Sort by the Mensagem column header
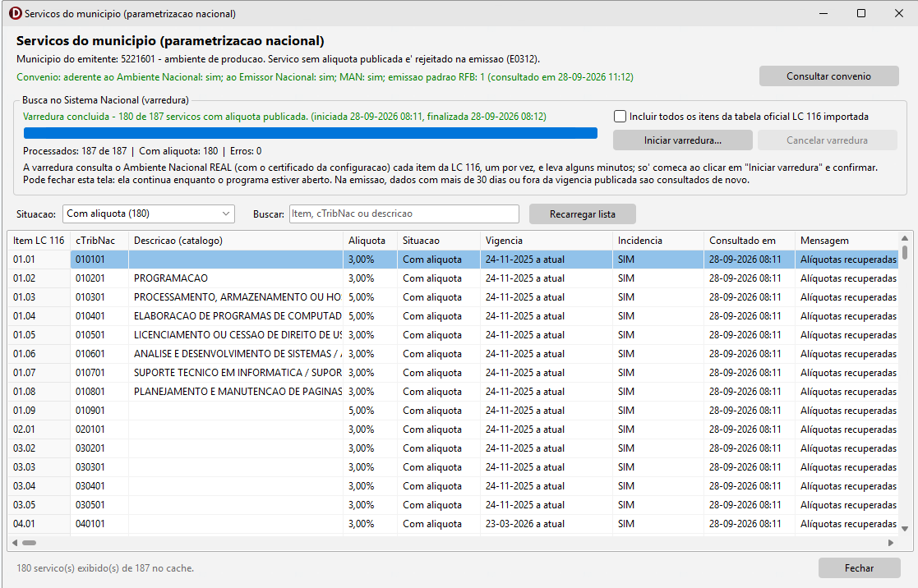 tap(846, 241)
